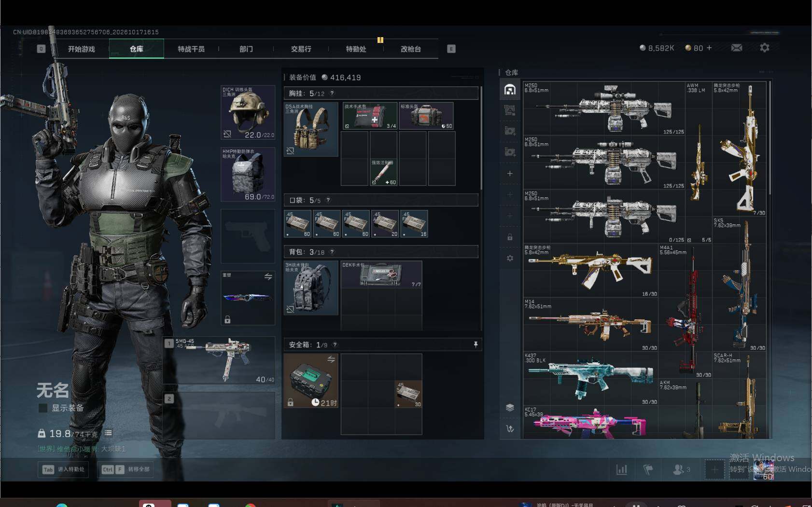Click the 进入特勤处 button
Screen dimensions: 812x507
pos(63,469)
